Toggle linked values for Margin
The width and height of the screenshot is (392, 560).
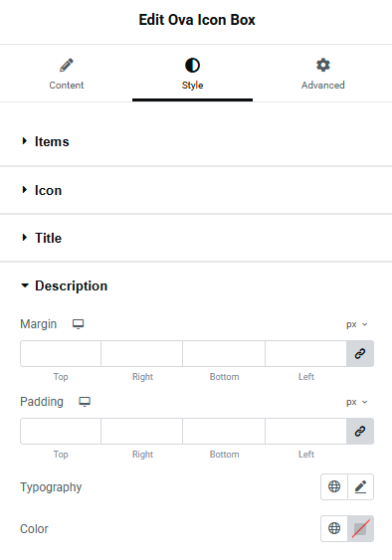tap(360, 353)
